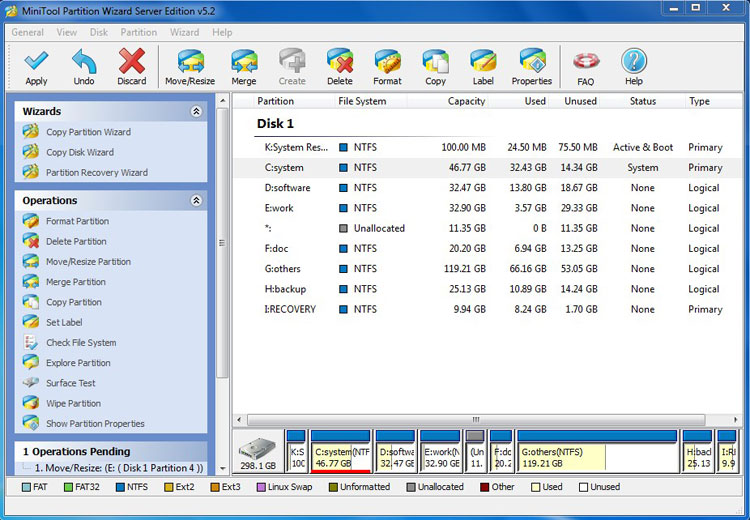Open the Move/Resize toolbar tool
Image resolution: width=750 pixels, height=520 pixels.
click(190, 67)
